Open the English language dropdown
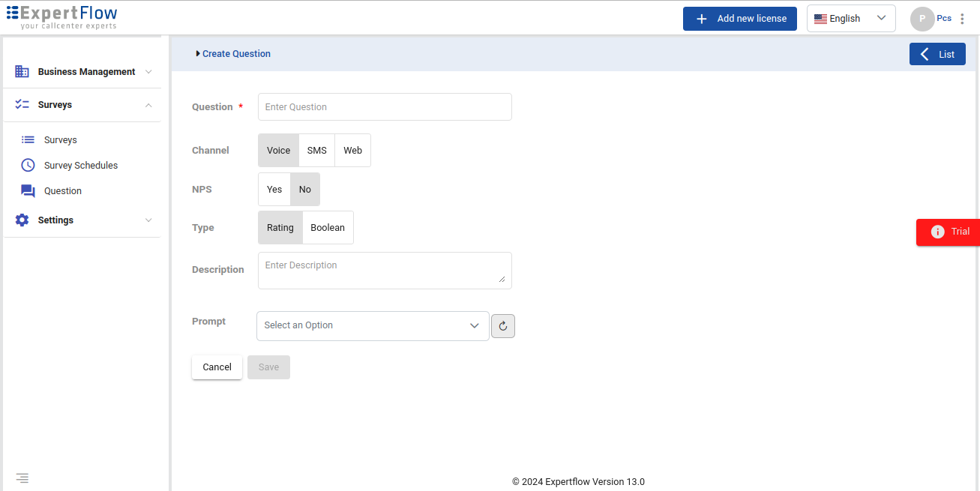The height and width of the screenshot is (491, 980). point(850,19)
